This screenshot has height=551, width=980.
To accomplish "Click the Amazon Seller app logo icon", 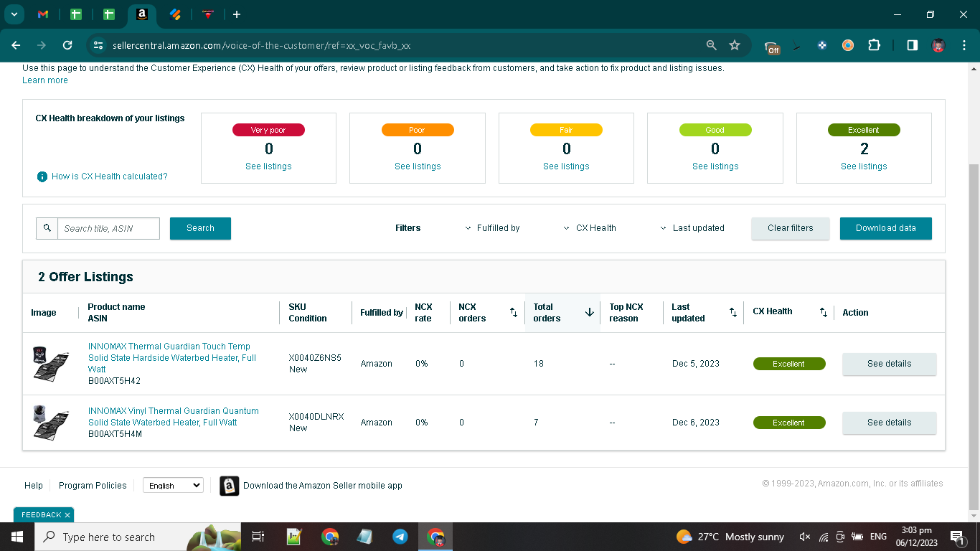I will [x=229, y=486].
